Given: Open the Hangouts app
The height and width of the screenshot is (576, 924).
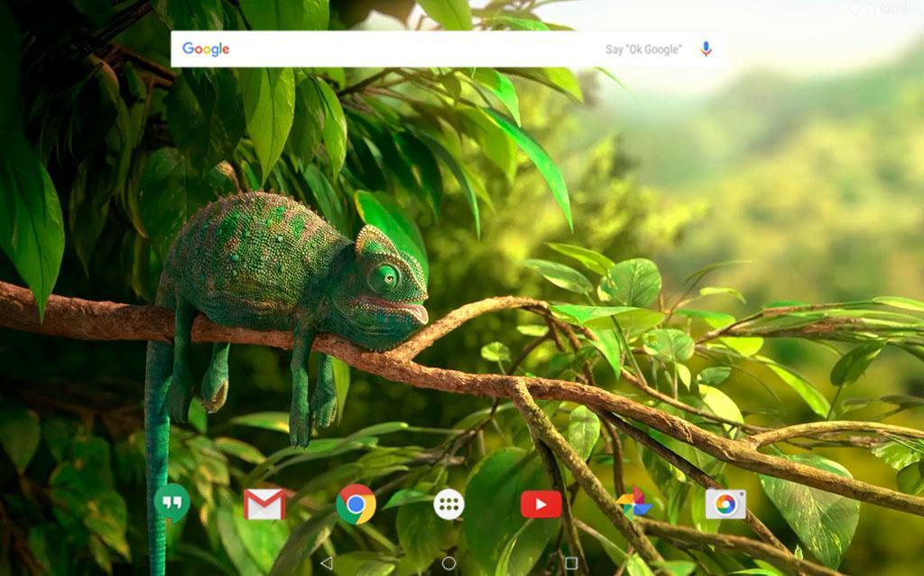Looking at the screenshot, I should click(x=171, y=503).
